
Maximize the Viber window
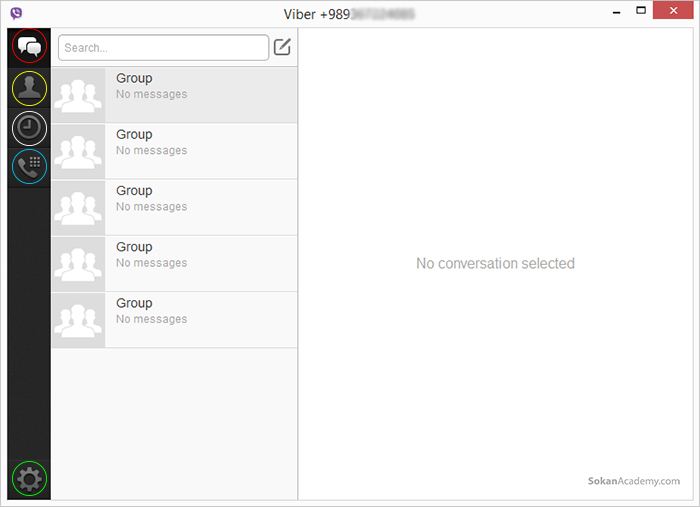(x=641, y=10)
